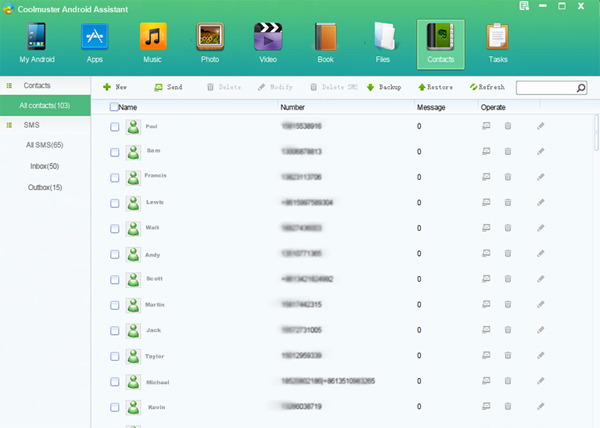Open the Tasks section
Viewport: 600px width, 428px height.
point(498,43)
